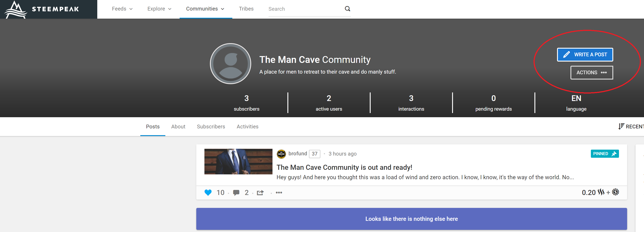Click into the Search input field
Screen dimensions: 644x232
coord(304,9)
